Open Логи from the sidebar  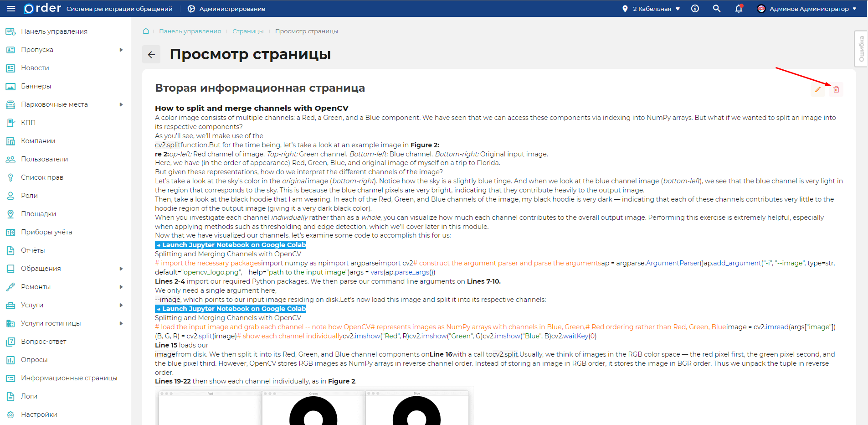click(29, 396)
